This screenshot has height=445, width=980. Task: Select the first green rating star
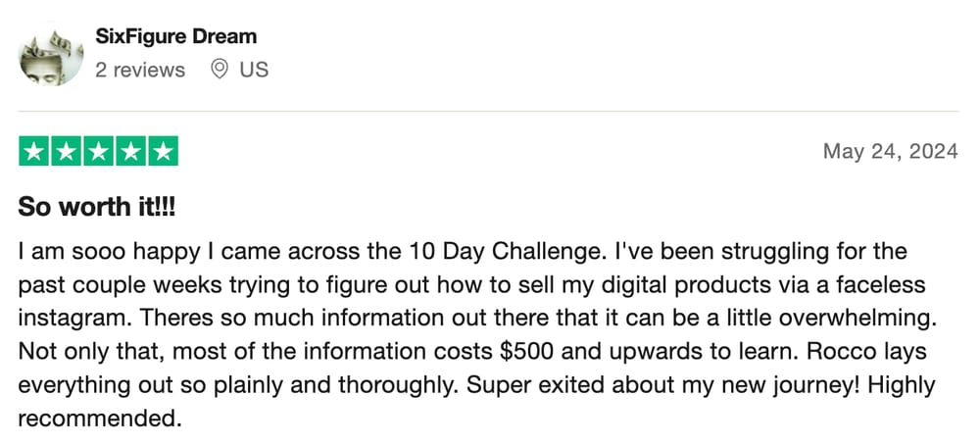pos(34,151)
